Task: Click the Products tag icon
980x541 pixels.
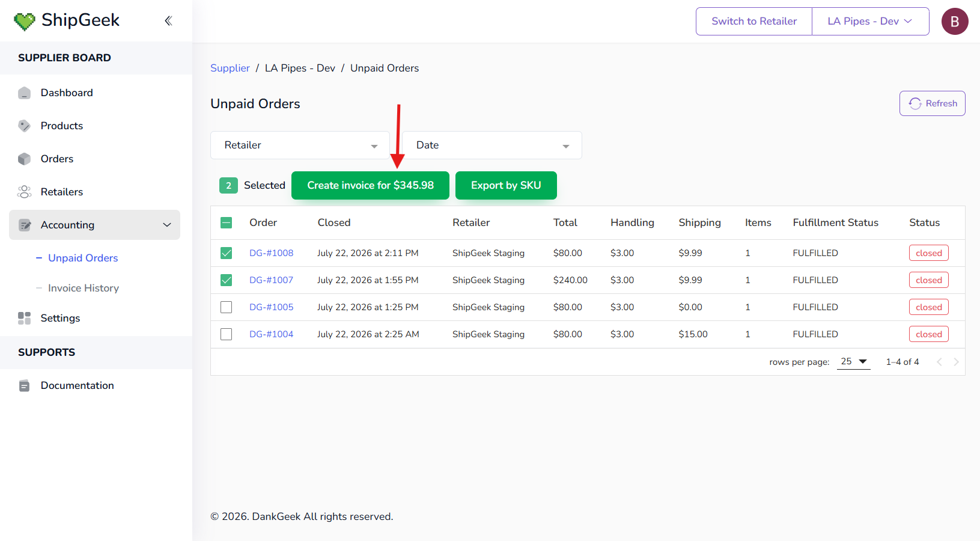Action: tap(24, 126)
